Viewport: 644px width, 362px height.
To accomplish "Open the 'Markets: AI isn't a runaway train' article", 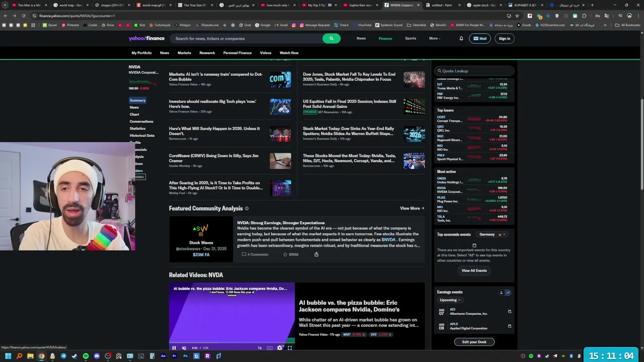I will tap(216, 76).
